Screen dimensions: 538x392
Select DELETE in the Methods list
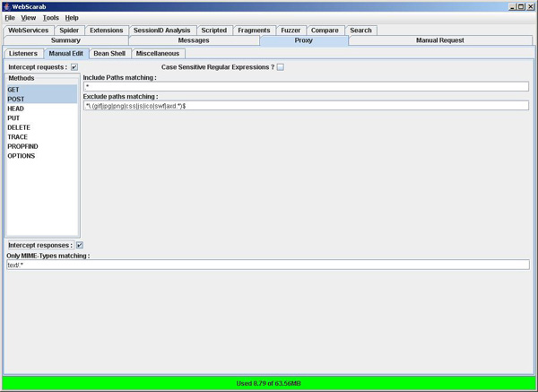pos(42,127)
